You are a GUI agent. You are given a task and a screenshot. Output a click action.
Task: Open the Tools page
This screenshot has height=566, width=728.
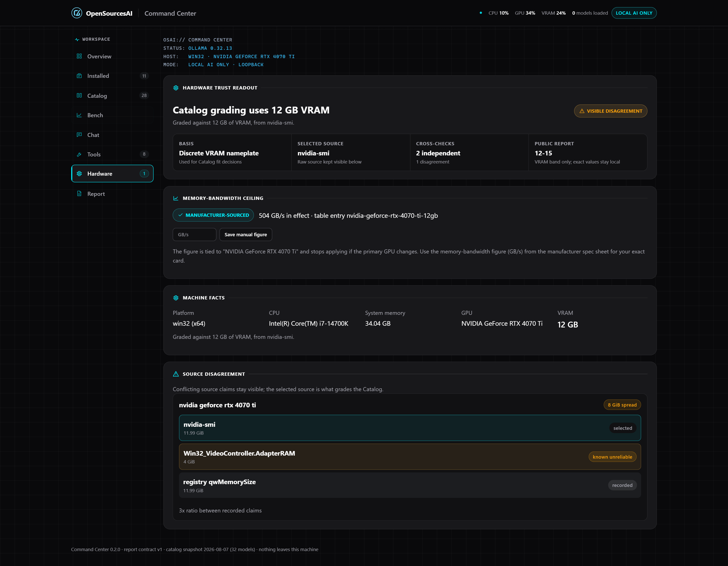(x=112, y=154)
